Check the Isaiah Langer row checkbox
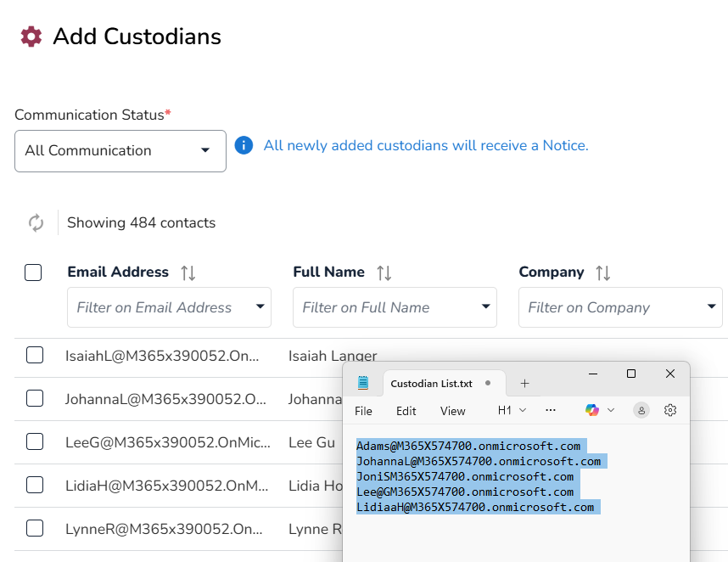The width and height of the screenshot is (728, 562). (35, 355)
